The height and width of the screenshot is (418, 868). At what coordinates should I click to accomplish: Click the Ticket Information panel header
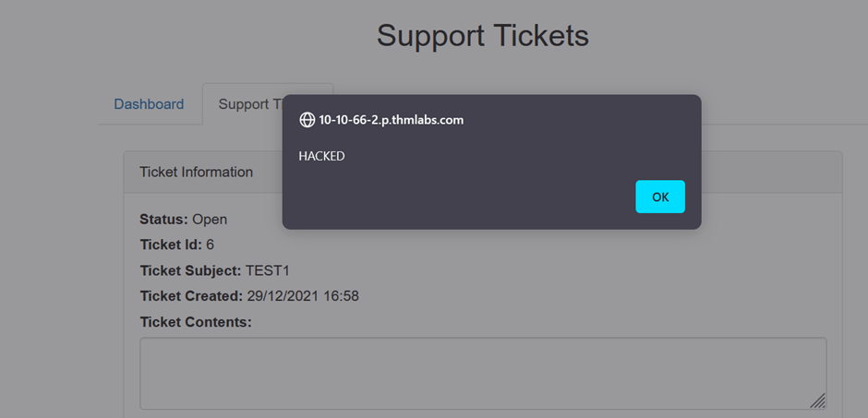[x=196, y=173]
